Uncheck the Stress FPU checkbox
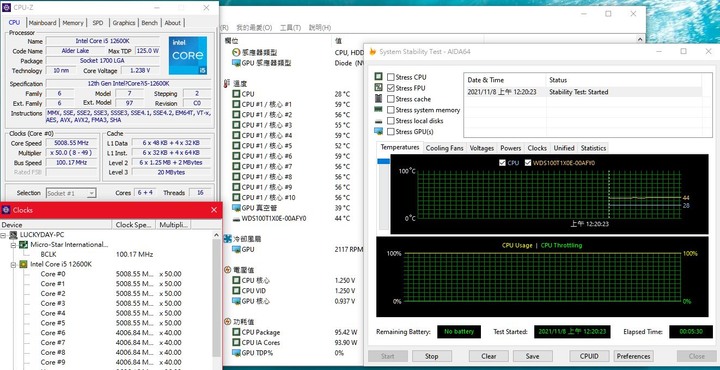This screenshot has width=720, height=370. pyautogui.click(x=391, y=88)
